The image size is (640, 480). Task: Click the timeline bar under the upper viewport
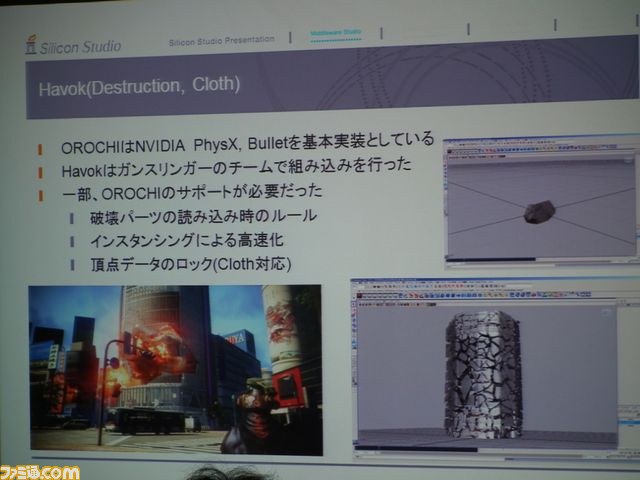point(540,258)
